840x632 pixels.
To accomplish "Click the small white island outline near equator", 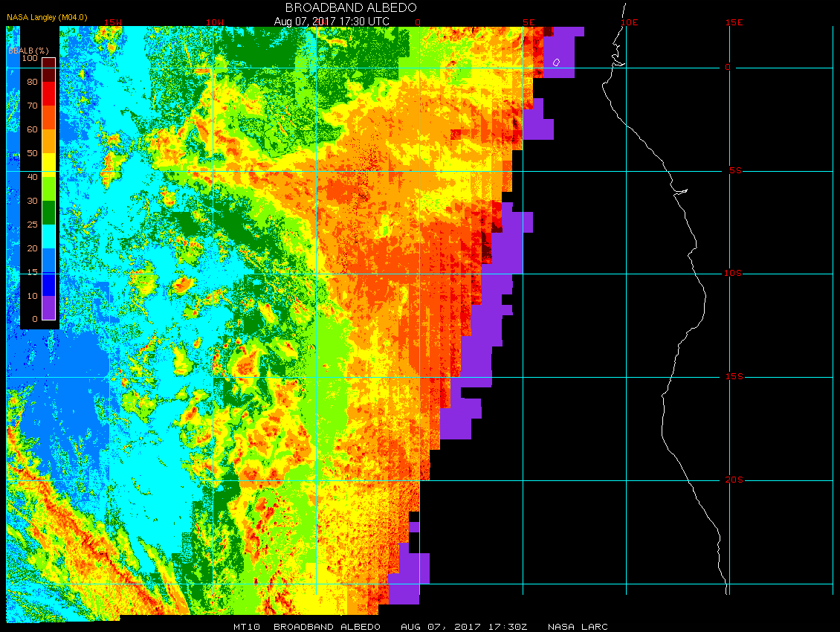I will 556,62.
